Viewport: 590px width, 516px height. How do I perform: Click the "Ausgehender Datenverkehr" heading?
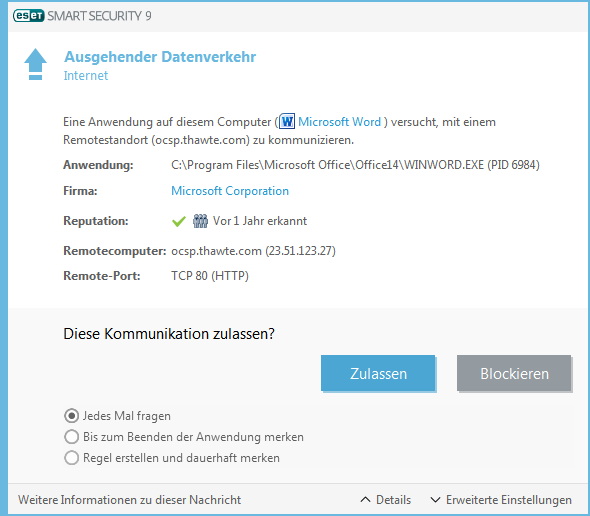[160, 57]
